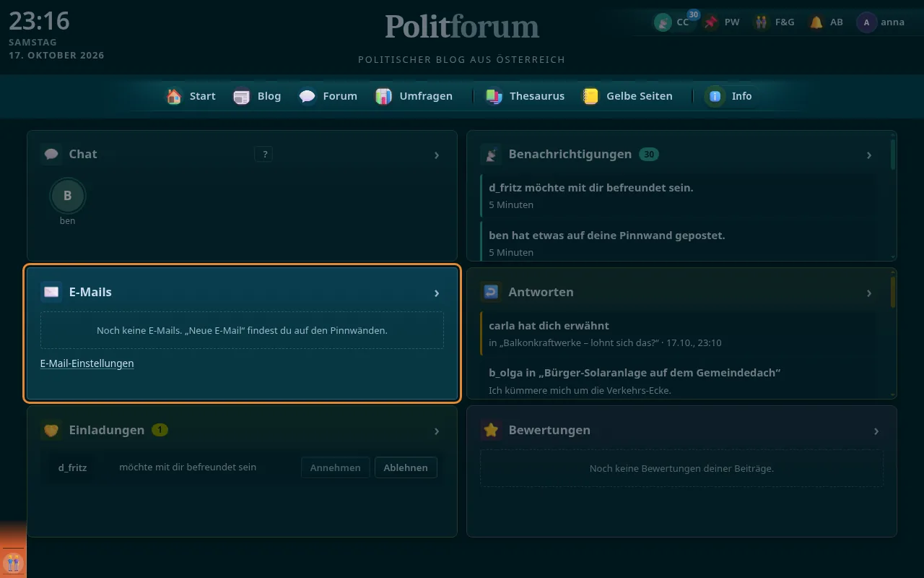
Task: Click the Bewertungen star icon
Action: coord(491,430)
